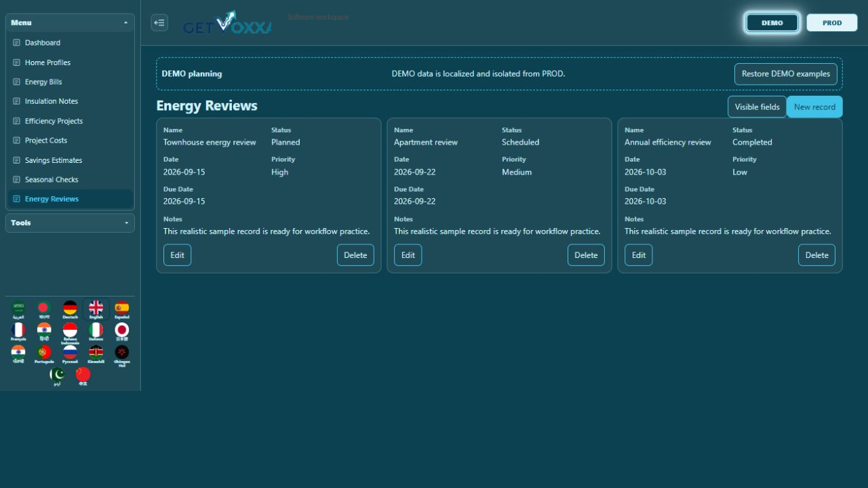Activate the DEMO environment toggle

tap(772, 22)
